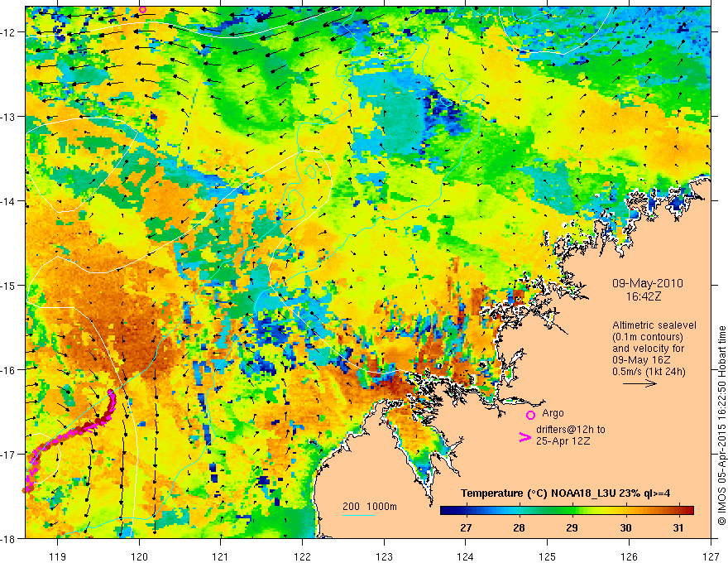Click the latitude axis label '-16'

[x=9, y=370]
